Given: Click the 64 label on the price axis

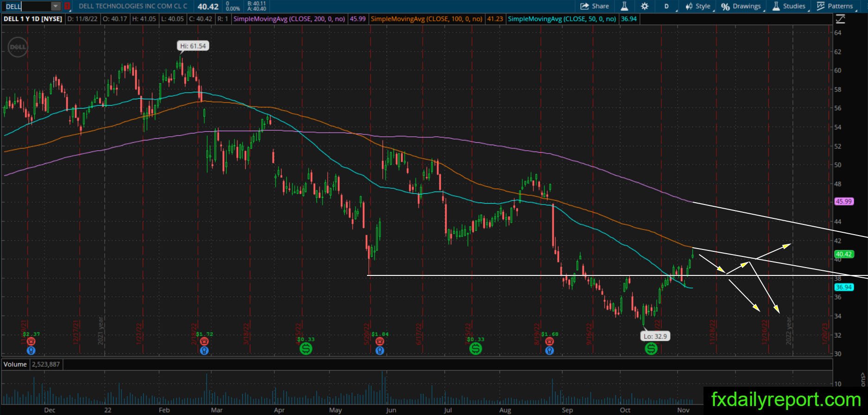Looking at the screenshot, I should click(838, 32).
